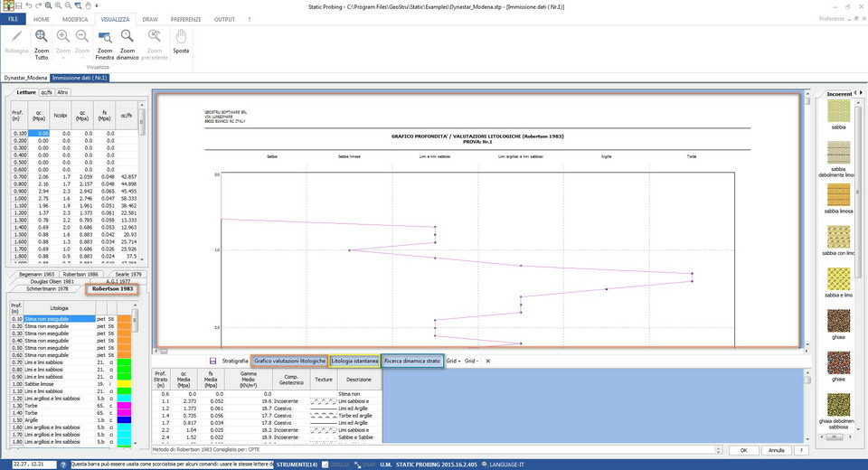This screenshot has width=868, height=470.
Task: Open the OUTPUT ribbon tab
Action: pos(224,19)
